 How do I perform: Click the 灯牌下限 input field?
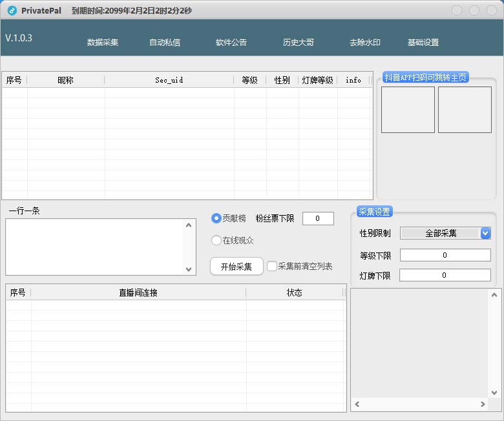pos(445,275)
